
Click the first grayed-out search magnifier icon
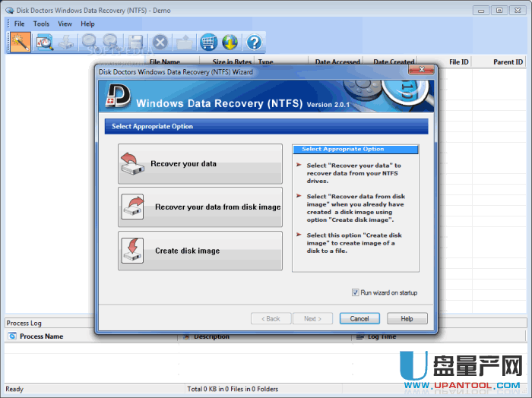pos(90,43)
